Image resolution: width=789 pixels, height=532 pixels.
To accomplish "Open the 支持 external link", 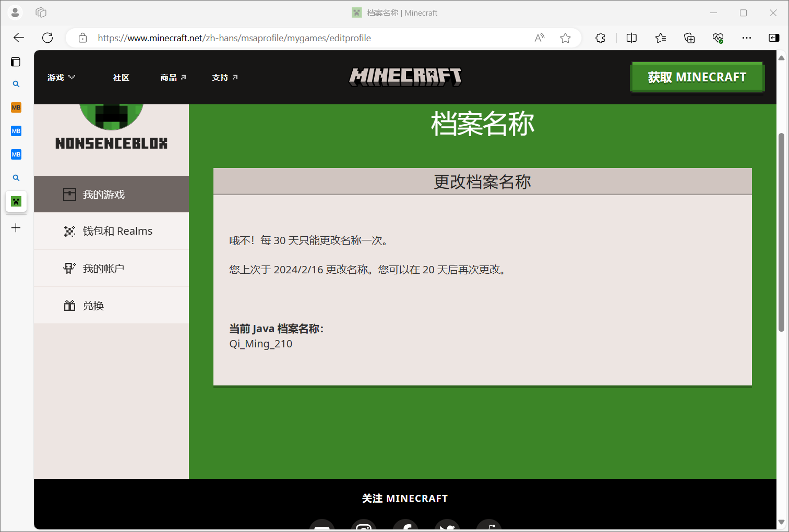I will [225, 77].
